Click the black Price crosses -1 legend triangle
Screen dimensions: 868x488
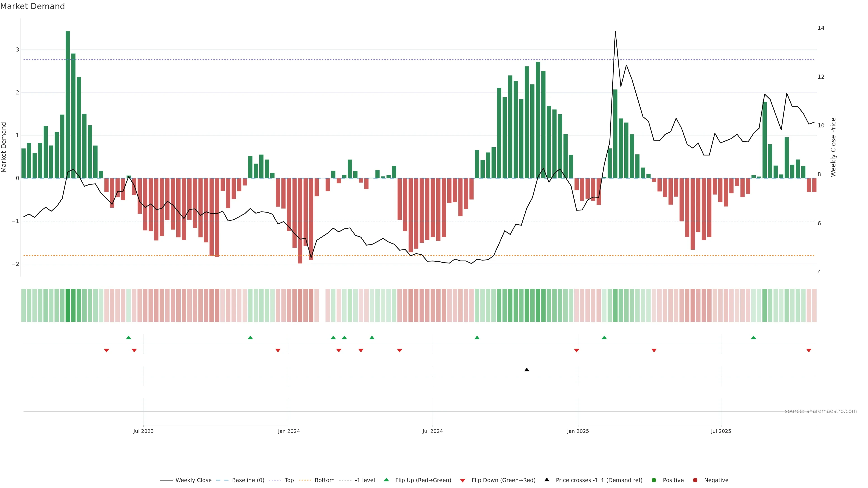click(547, 480)
